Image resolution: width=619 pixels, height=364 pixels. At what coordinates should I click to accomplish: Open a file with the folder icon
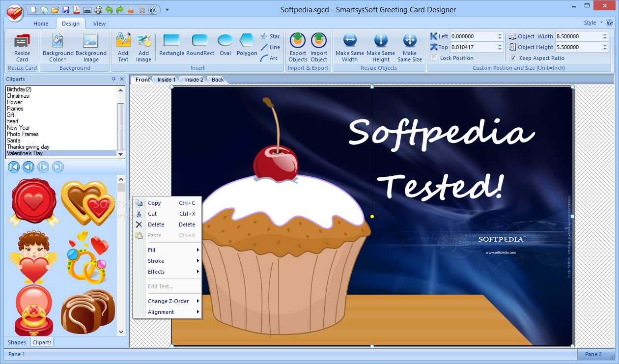point(55,10)
